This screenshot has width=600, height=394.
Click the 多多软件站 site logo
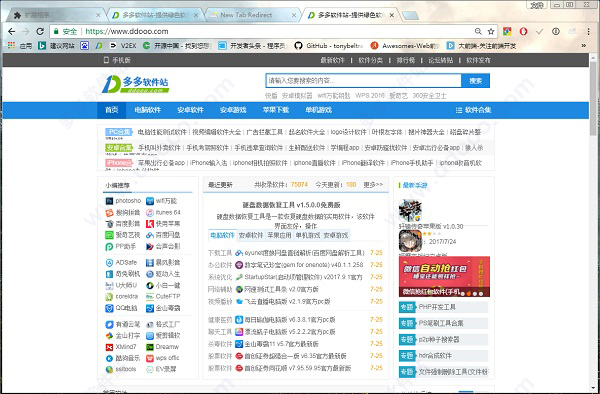pyautogui.click(x=135, y=84)
